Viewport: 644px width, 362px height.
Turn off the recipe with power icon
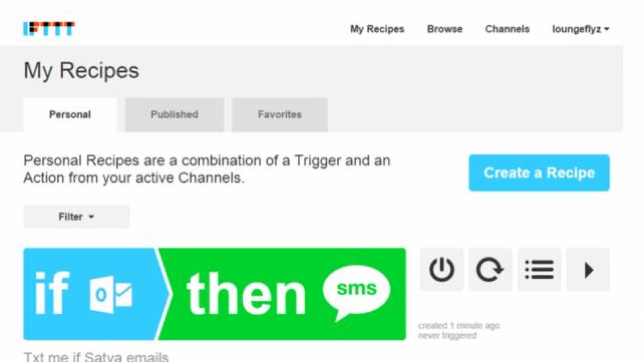442,269
